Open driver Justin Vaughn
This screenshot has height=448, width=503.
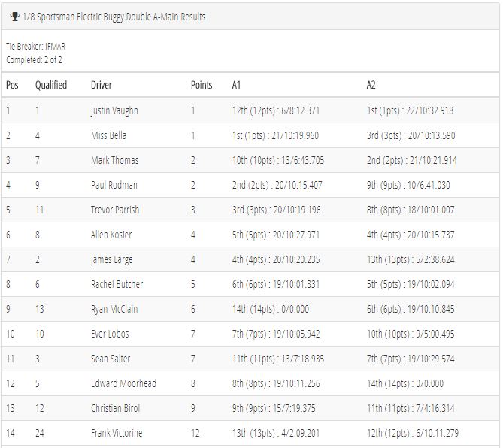point(114,111)
